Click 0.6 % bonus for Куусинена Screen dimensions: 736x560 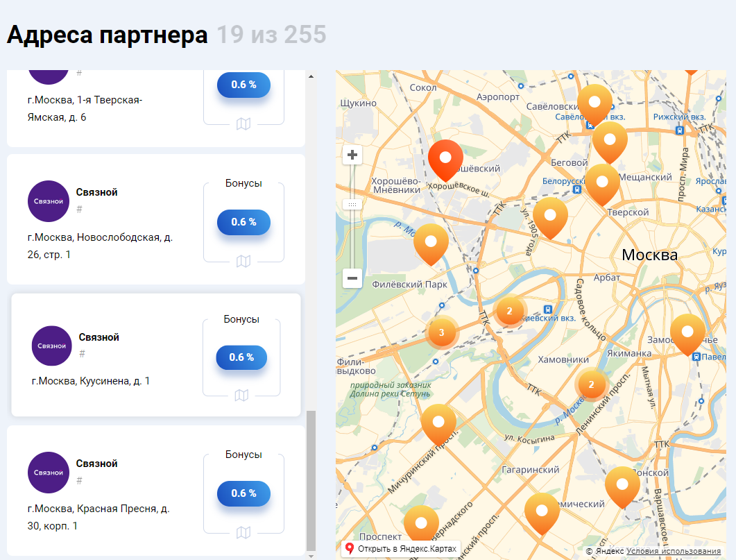pos(241,357)
